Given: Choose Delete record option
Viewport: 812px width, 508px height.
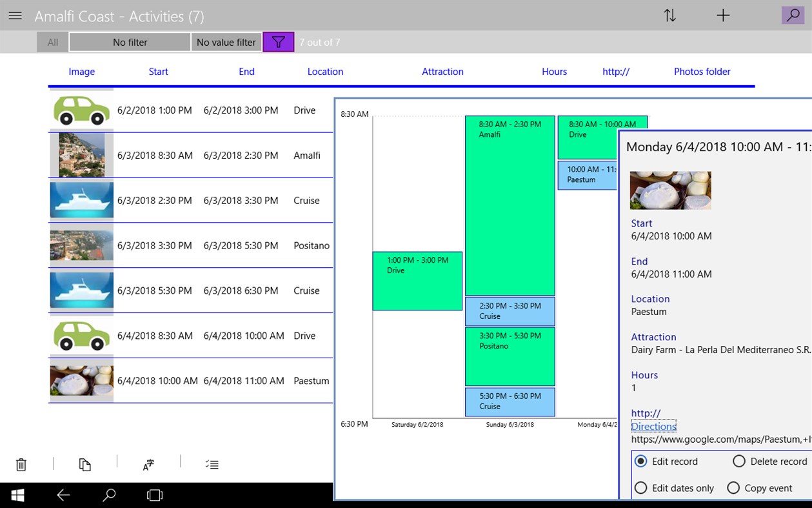Looking at the screenshot, I should point(739,461).
